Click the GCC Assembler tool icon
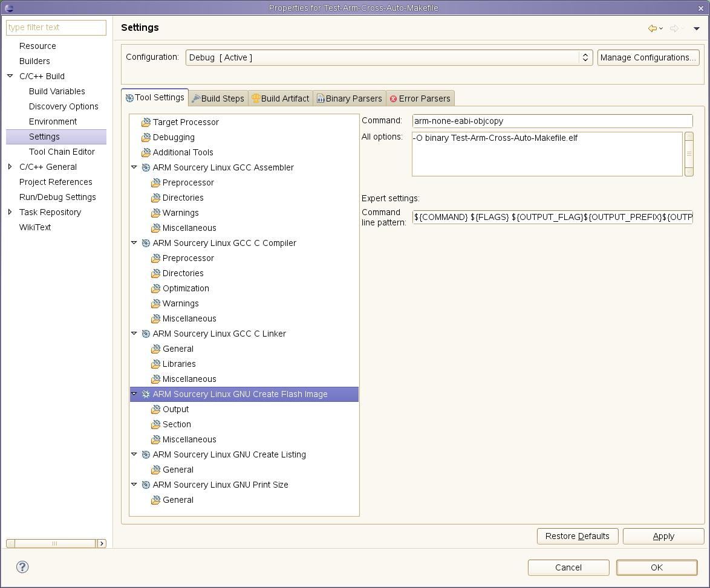The image size is (710, 588). [146, 167]
